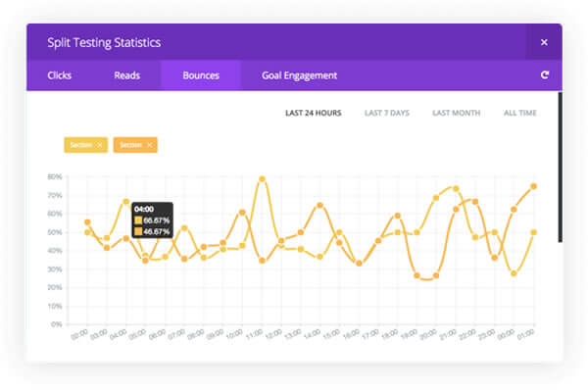Click orange low data point at 19:00
Image resolution: width=588 pixels, height=390 pixels.
[x=416, y=275]
